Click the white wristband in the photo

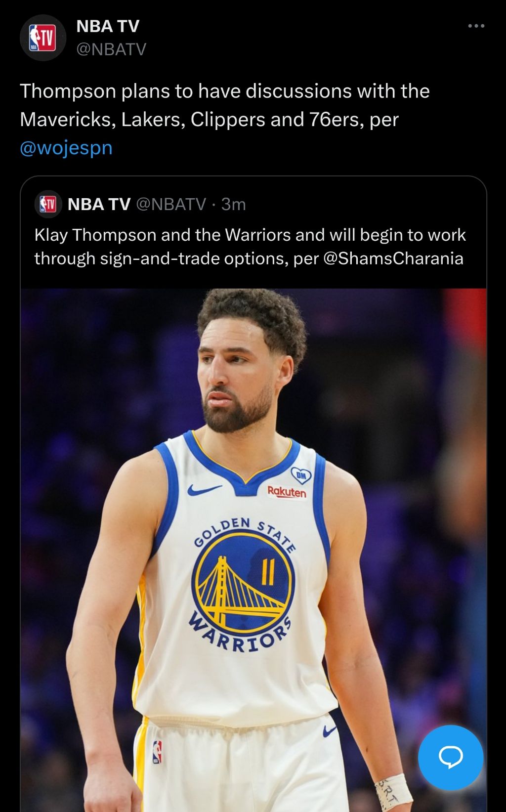pos(393,789)
